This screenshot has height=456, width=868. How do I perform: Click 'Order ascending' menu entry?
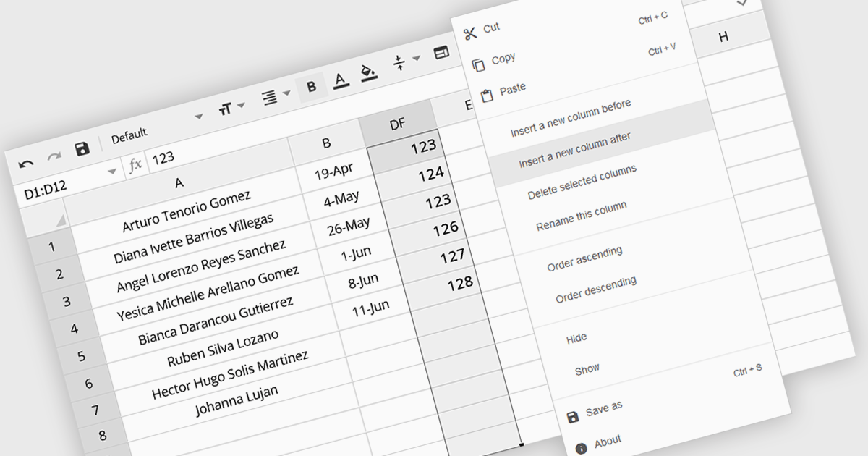point(584,259)
